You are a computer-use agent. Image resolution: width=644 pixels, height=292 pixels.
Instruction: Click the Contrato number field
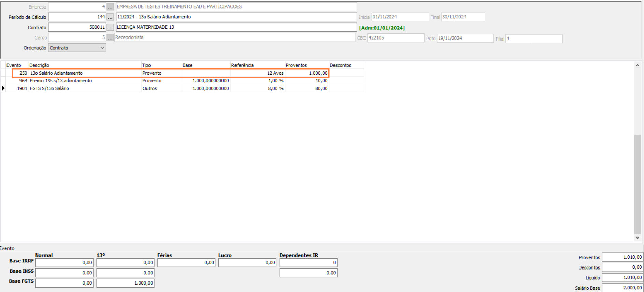coord(77,27)
